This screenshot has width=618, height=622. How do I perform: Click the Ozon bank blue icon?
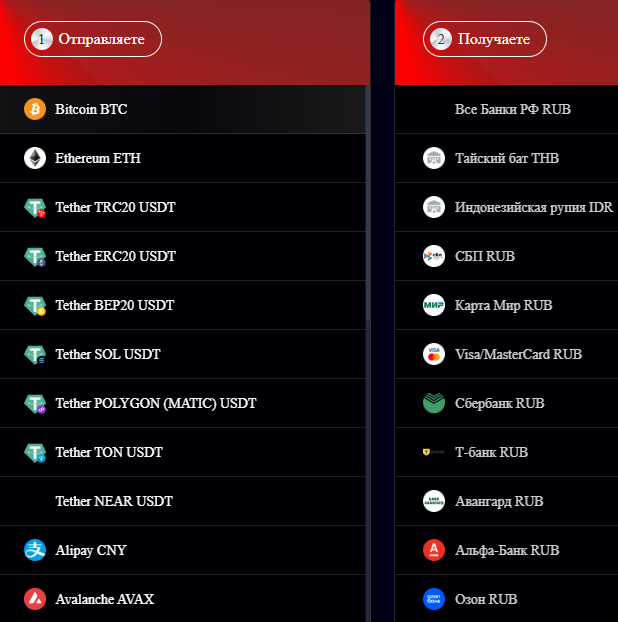[x=434, y=599]
